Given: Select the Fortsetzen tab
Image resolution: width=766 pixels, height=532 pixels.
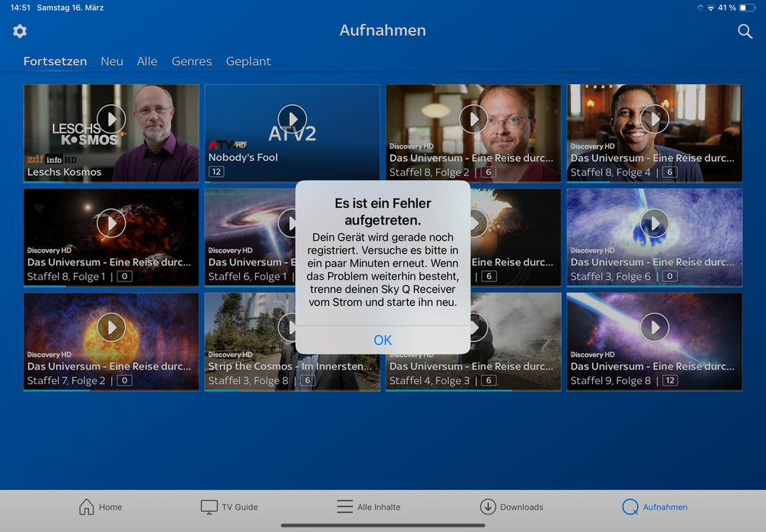Looking at the screenshot, I should (55, 61).
